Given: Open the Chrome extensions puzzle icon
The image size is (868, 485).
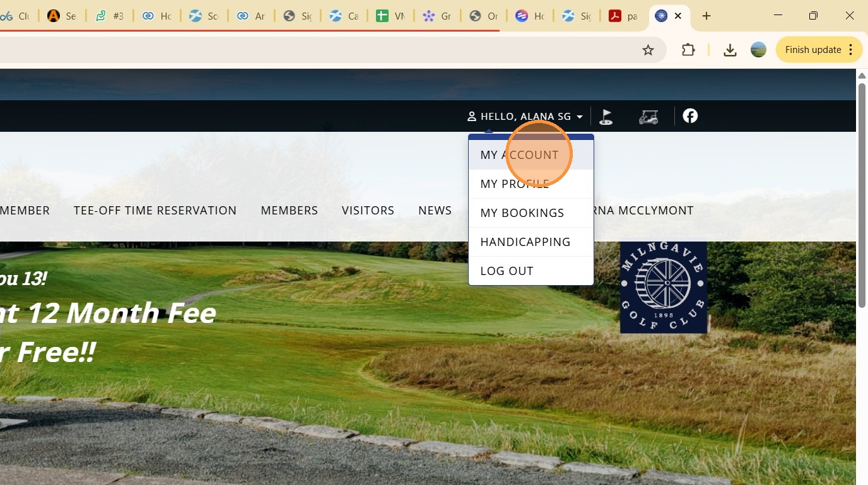Looking at the screenshot, I should [x=688, y=50].
